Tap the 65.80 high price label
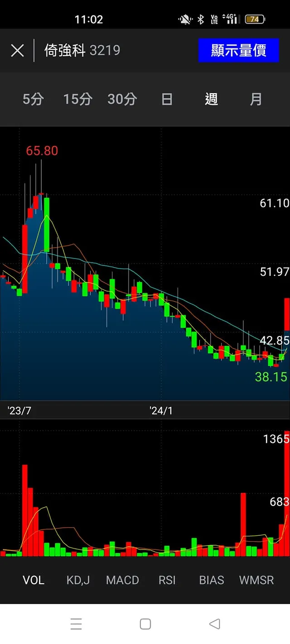 [x=42, y=151]
